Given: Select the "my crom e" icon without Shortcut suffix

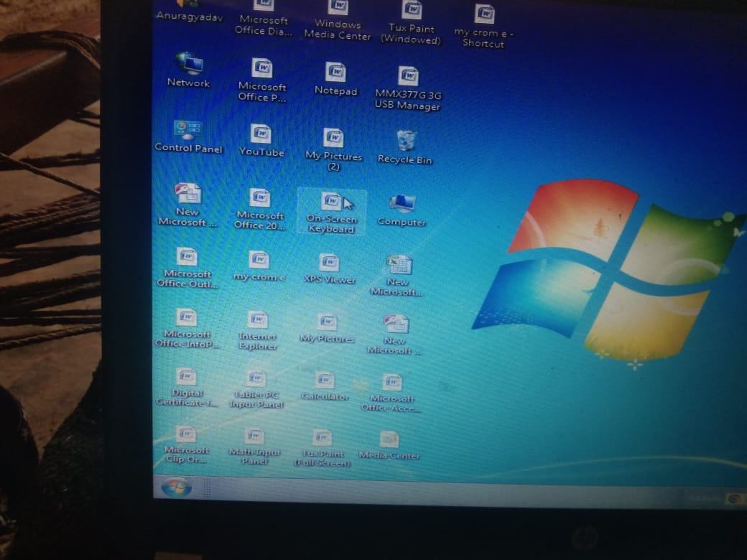Looking at the screenshot, I should pyautogui.click(x=259, y=266).
